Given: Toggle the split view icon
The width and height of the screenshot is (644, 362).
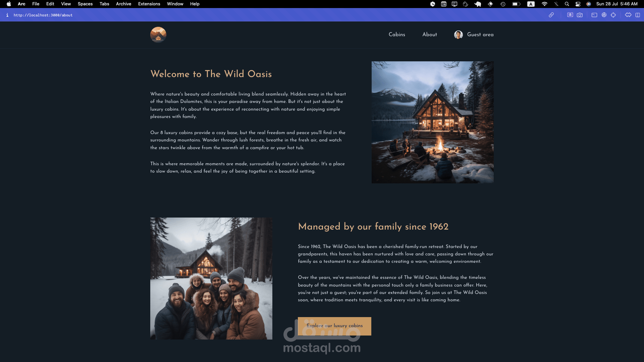Looking at the screenshot, I should click(638, 15).
